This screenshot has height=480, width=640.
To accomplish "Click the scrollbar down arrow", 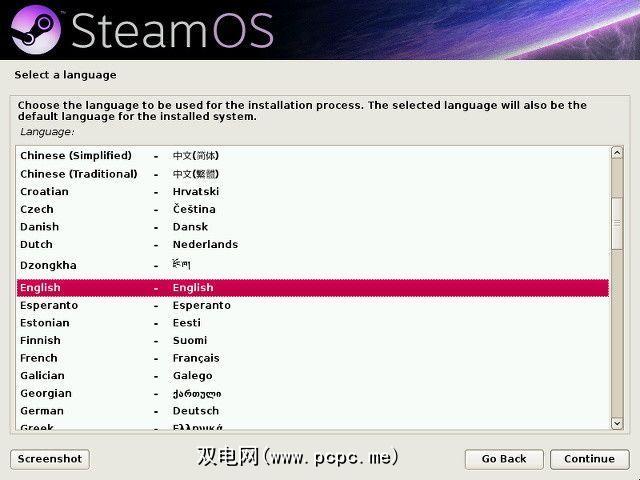I will pos(617,423).
